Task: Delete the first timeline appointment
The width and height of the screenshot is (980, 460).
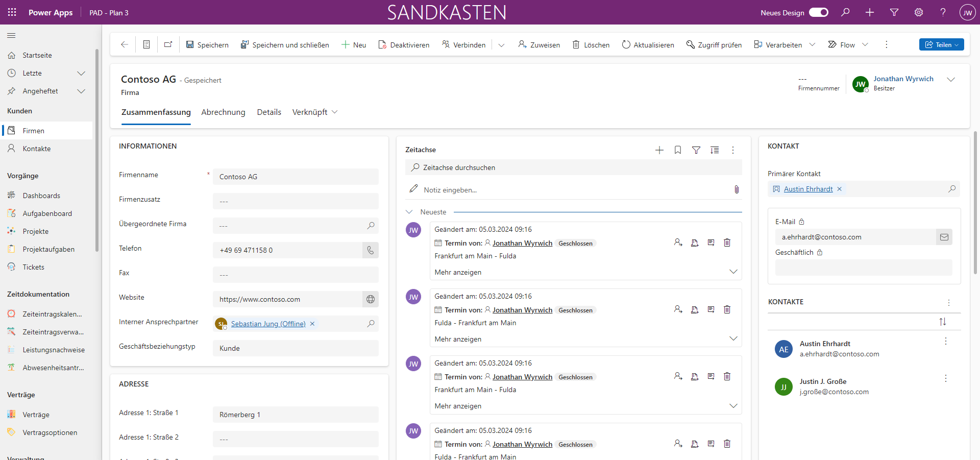Action: coord(727,243)
